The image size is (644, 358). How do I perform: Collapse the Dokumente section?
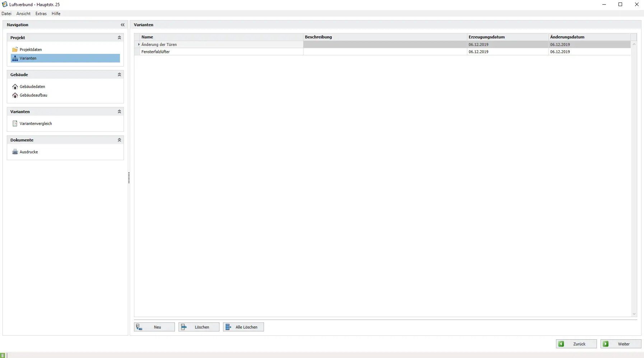coord(119,140)
